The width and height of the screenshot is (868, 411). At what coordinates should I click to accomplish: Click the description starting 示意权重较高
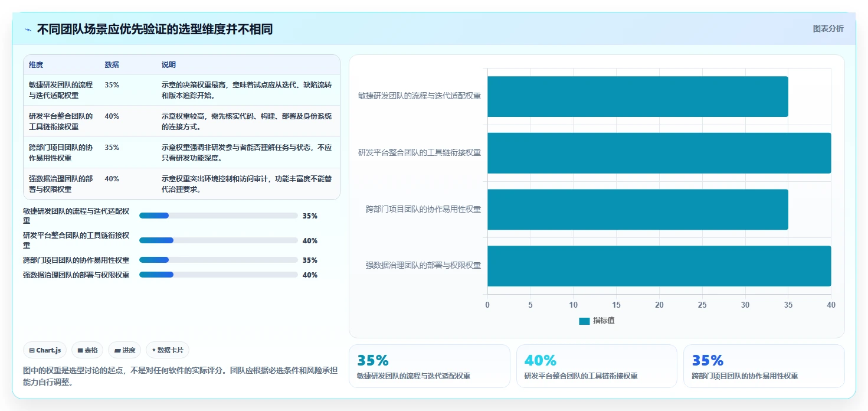pos(247,121)
